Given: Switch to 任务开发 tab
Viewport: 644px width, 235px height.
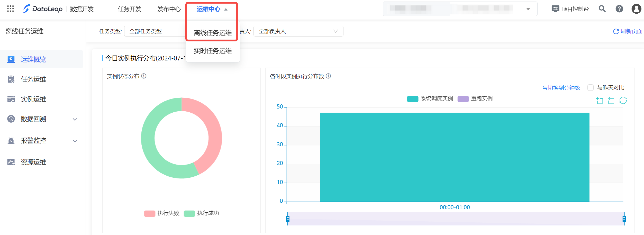Looking at the screenshot, I should coord(129,9).
